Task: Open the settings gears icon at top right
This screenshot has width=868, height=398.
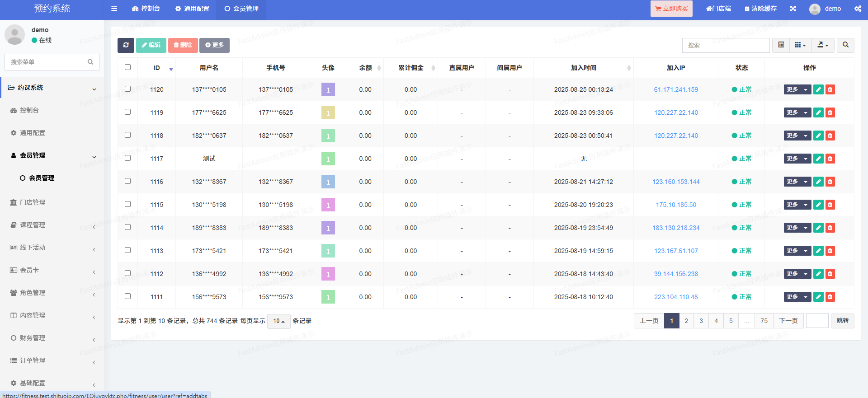Action: point(858,9)
